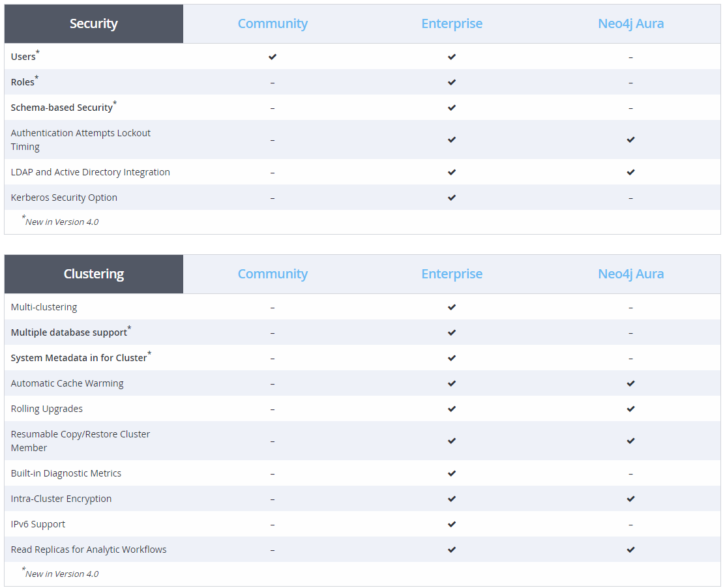Image resolution: width=725 pixels, height=588 pixels.
Task: Select Neo4j Aura checkmark in Rolling Upgrades row
Action: pos(630,409)
